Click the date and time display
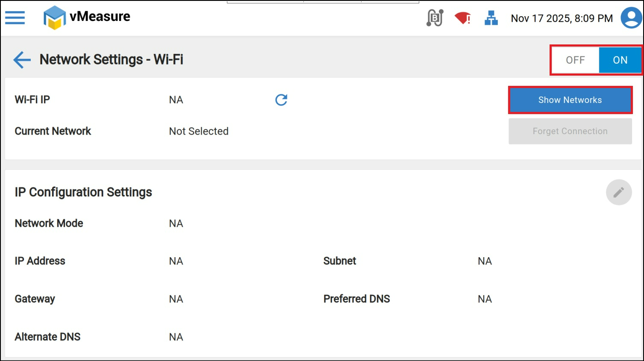The height and width of the screenshot is (361, 644). pos(562,18)
